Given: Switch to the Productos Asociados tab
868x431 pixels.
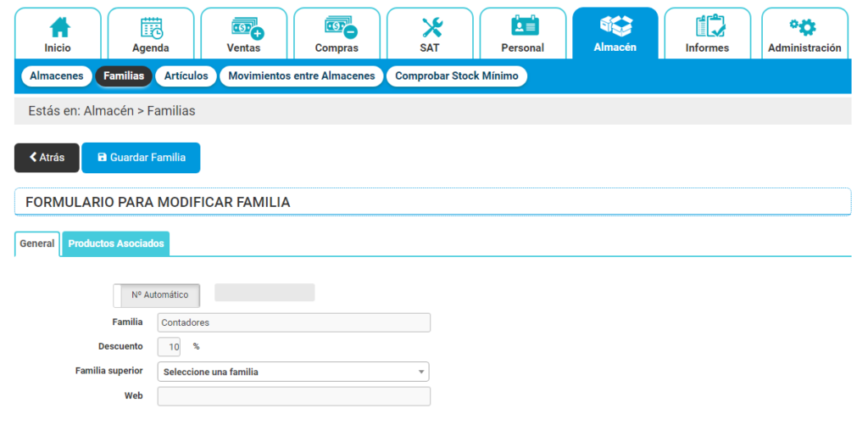Looking at the screenshot, I should [x=116, y=243].
